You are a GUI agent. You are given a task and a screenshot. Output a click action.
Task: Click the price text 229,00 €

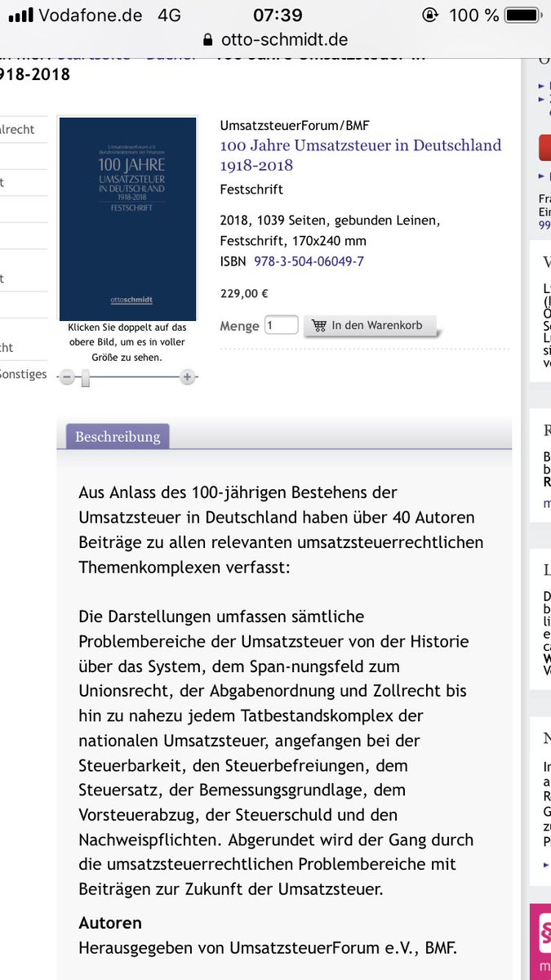click(244, 293)
